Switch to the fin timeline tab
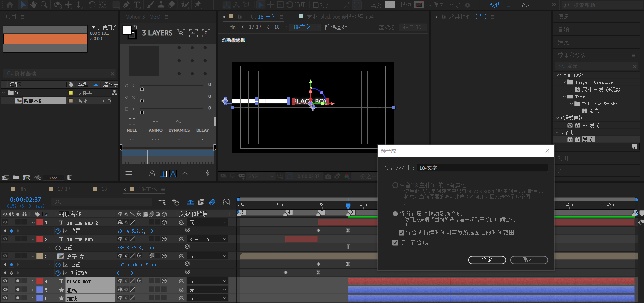The height and width of the screenshot is (303, 644). pos(23,189)
